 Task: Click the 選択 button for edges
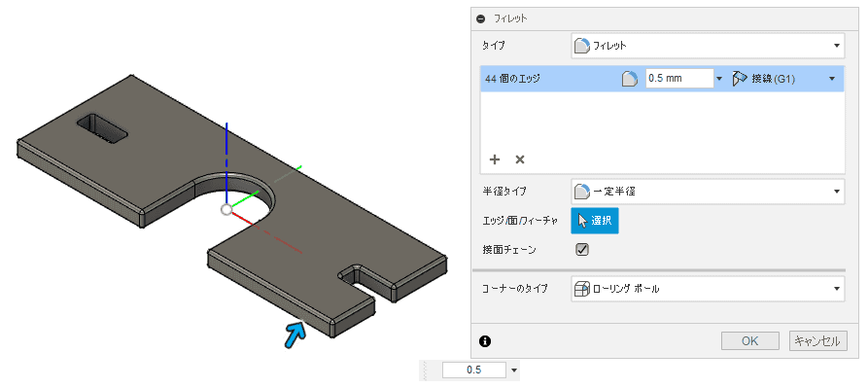point(595,221)
